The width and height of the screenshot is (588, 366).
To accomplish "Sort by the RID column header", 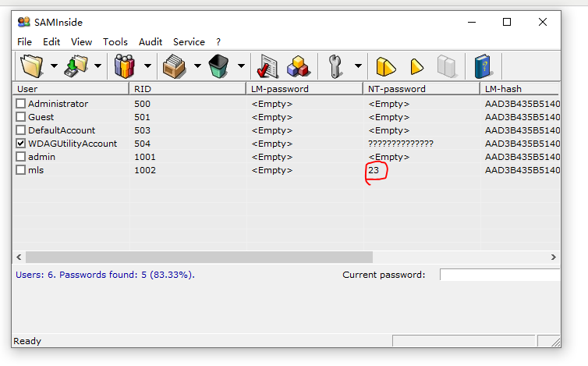I will [187, 89].
